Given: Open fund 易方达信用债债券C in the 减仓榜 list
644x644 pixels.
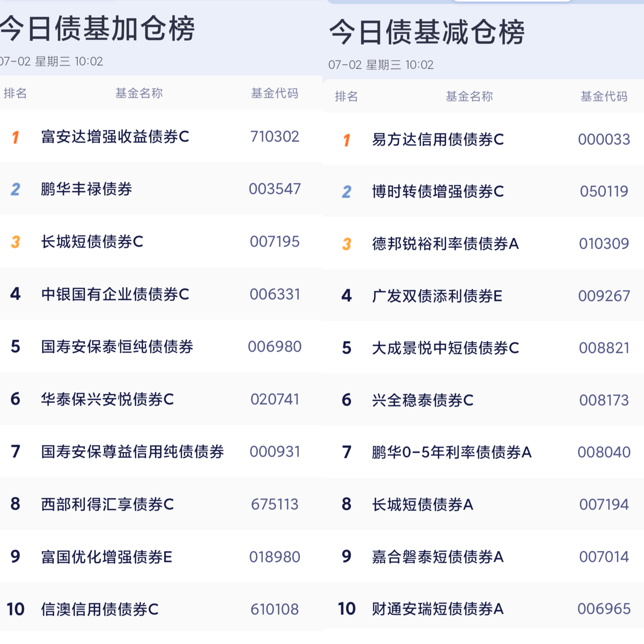Looking at the screenshot, I should coord(438,139).
